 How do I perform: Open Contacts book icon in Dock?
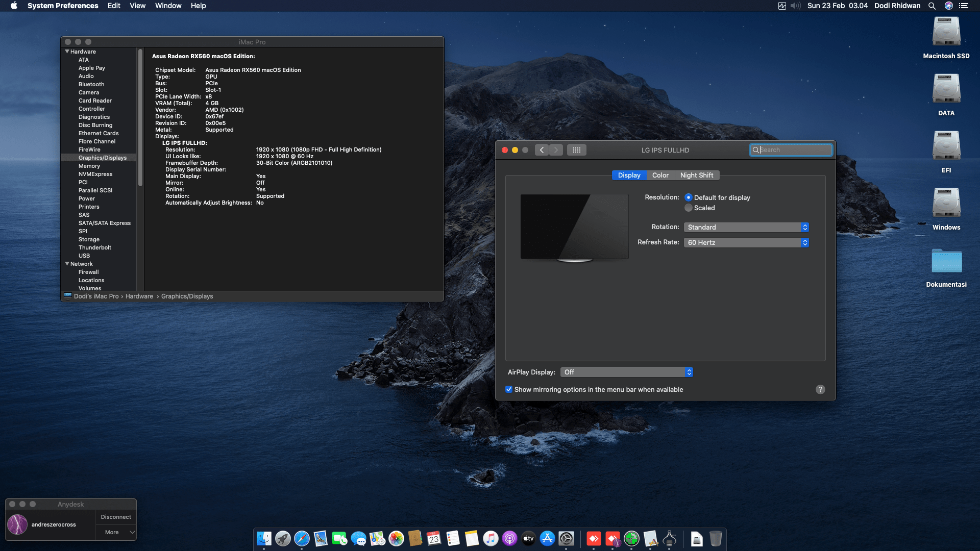pyautogui.click(x=415, y=538)
